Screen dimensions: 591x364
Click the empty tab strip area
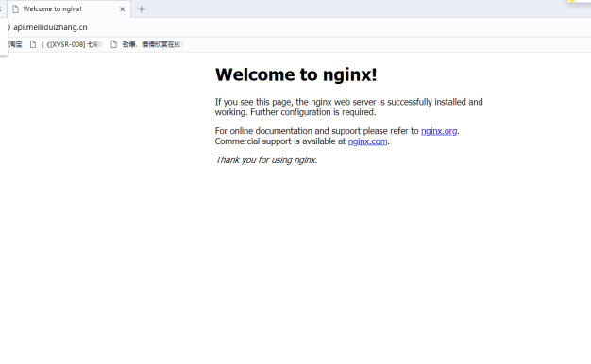354,9
